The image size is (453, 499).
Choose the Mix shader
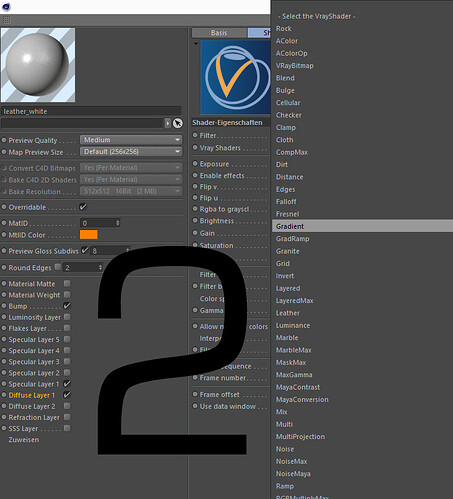pos(281,412)
